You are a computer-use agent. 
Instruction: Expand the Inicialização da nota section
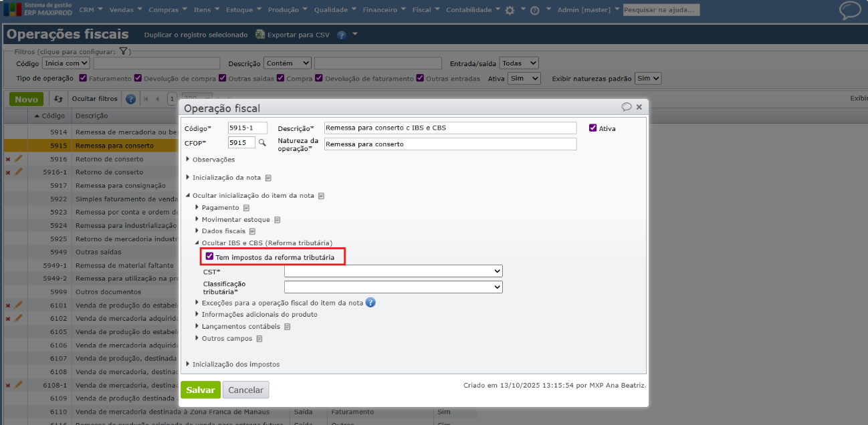[x=223, y=178]
